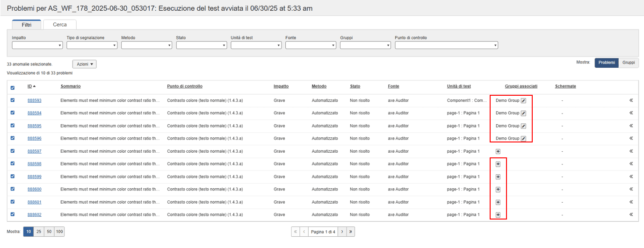Click edit group icon for issue 888593

(524, 100)
